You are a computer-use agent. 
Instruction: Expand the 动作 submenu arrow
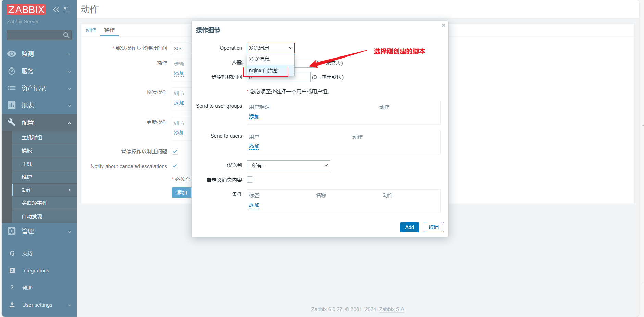(x=70, y=190)
